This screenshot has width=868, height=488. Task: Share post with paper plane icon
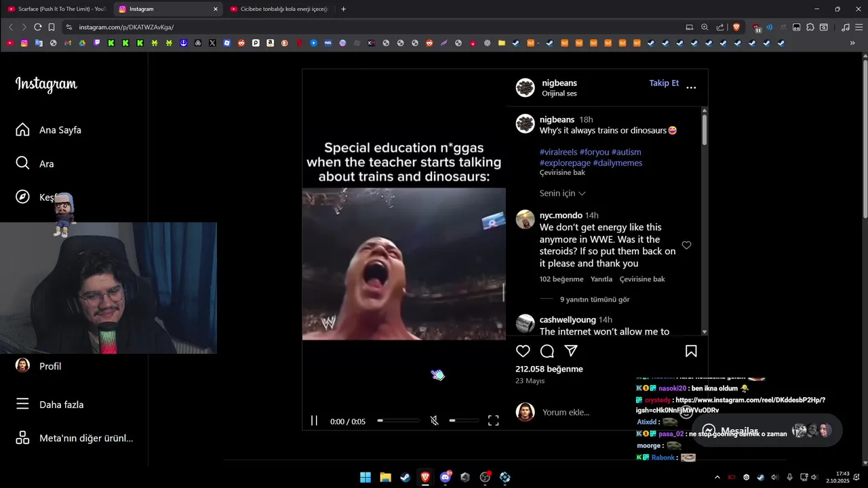[571, 351]
